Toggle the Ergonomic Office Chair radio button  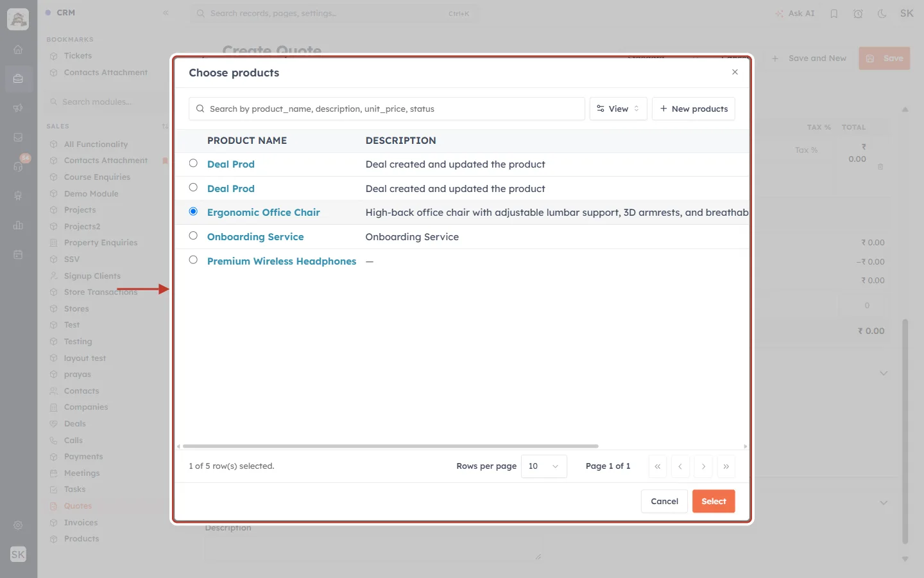click(x=193, y=211)
